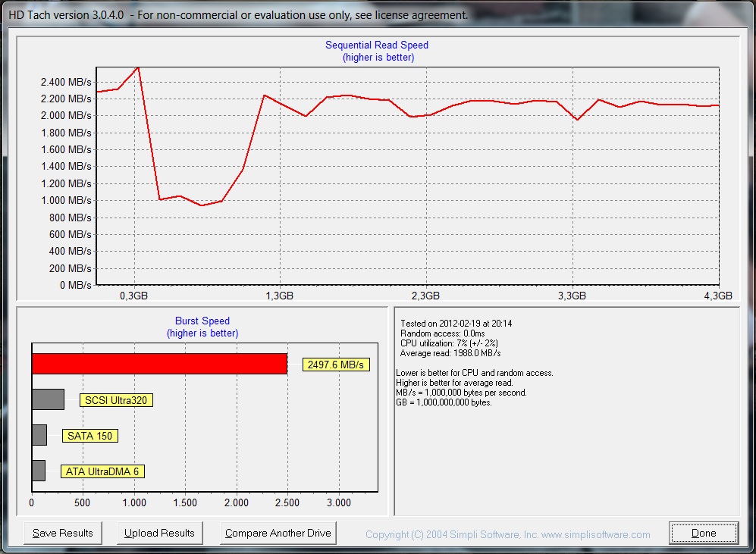
Task: Click the ATA UltraDMA 6 label
Action: (x=102, y=471)
